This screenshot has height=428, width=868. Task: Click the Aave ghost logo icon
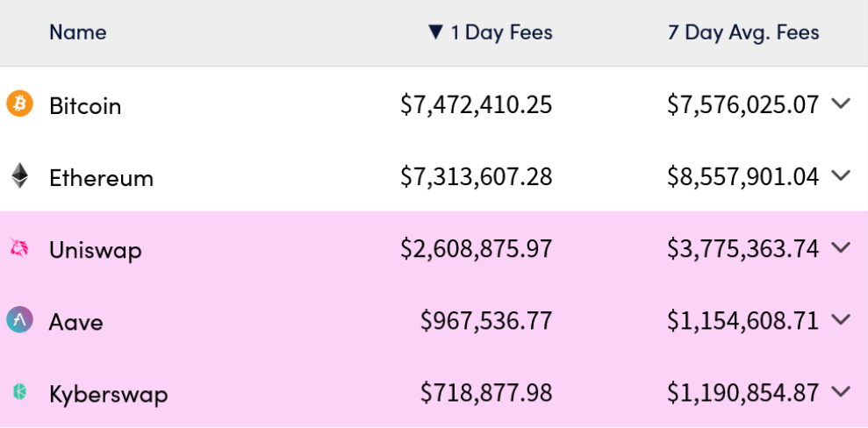coord(20,319)
